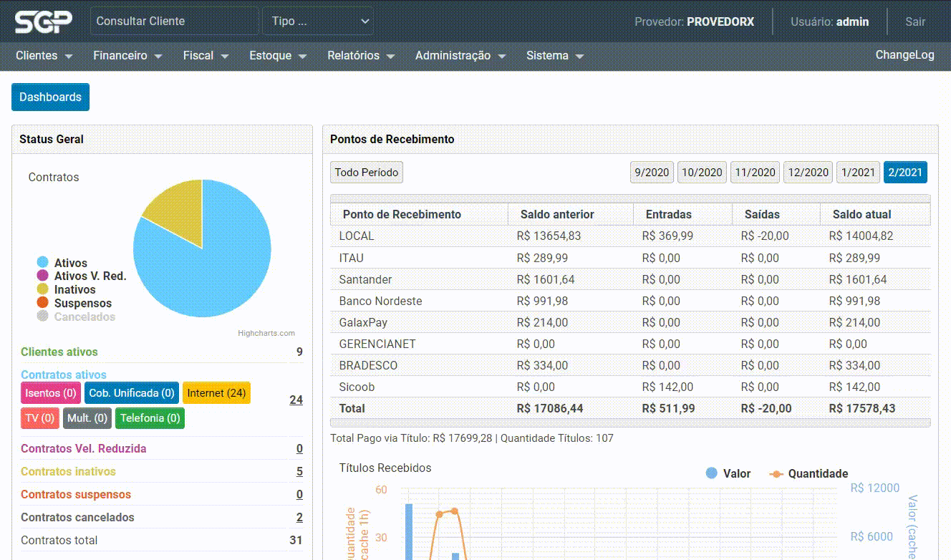The height and width of the screenshot is (560, 951).
Task: Open the Estoque menu
Action: [278, 56]
